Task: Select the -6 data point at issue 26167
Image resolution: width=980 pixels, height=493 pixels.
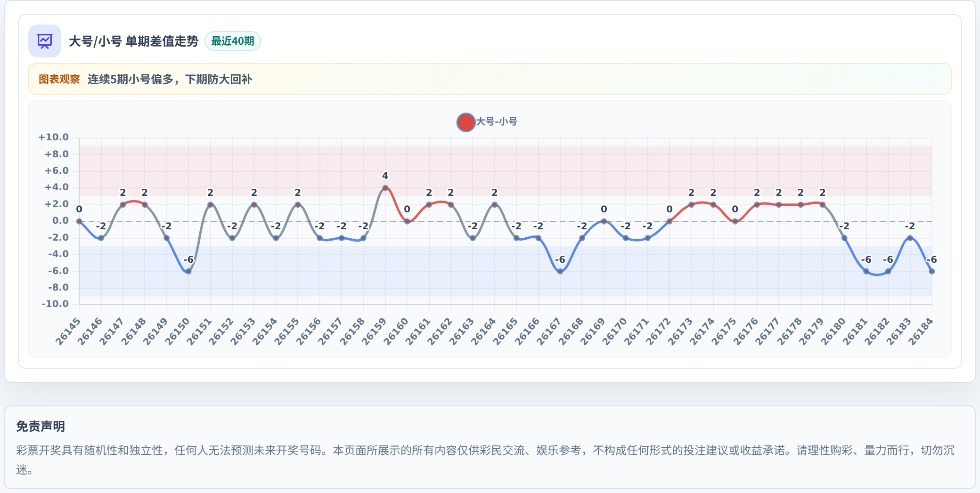Action: click(560, 271)
